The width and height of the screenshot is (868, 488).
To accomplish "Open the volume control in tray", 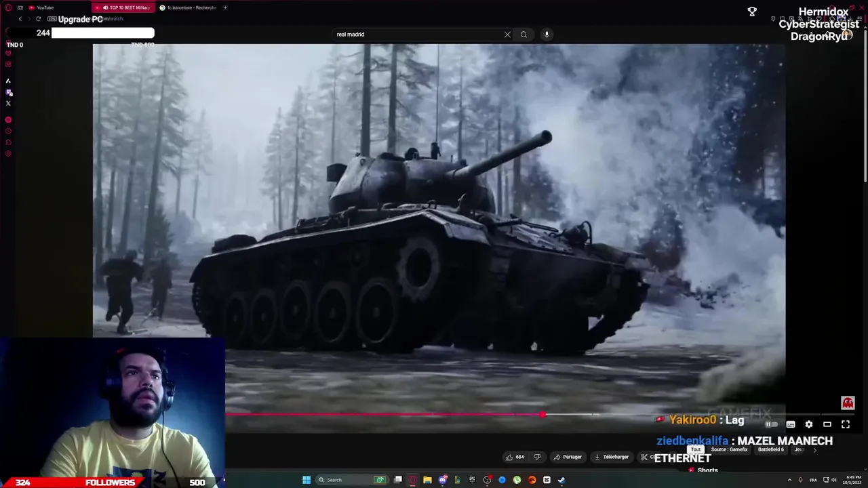I will [x=834, y=480].
